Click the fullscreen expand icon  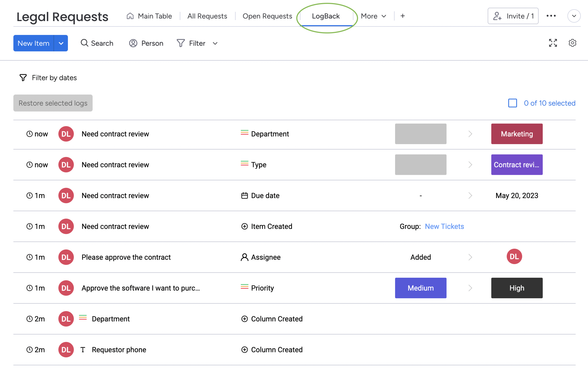pos(553,43)
